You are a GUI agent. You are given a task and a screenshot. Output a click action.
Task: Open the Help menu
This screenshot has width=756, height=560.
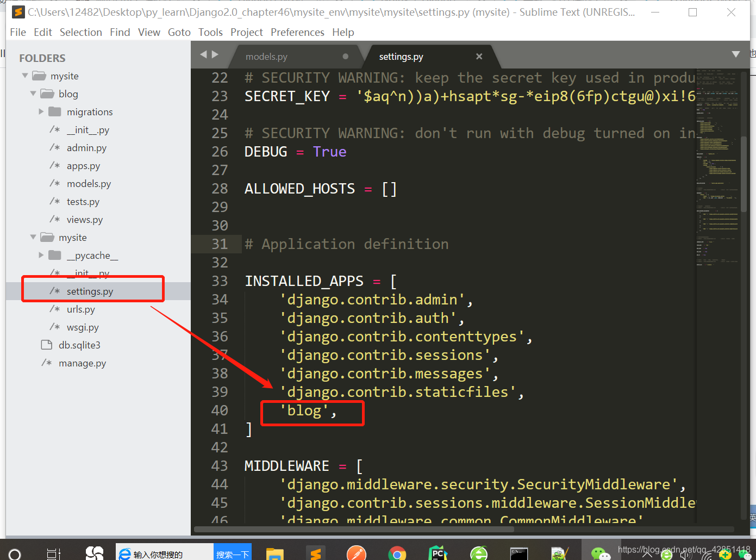tap(343, 32)
